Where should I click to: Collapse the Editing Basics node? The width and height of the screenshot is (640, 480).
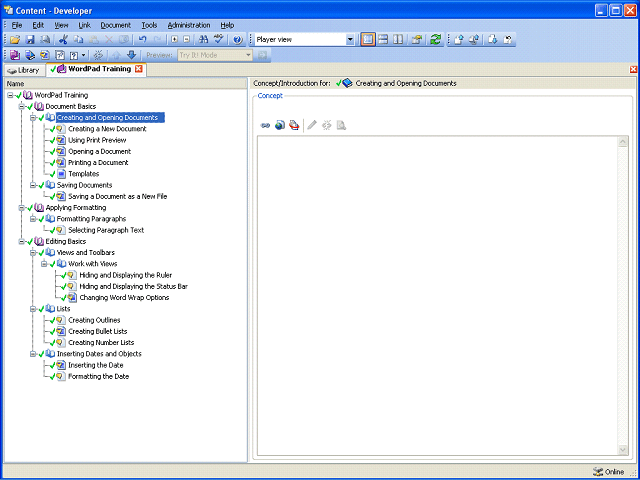click(22, 242)
